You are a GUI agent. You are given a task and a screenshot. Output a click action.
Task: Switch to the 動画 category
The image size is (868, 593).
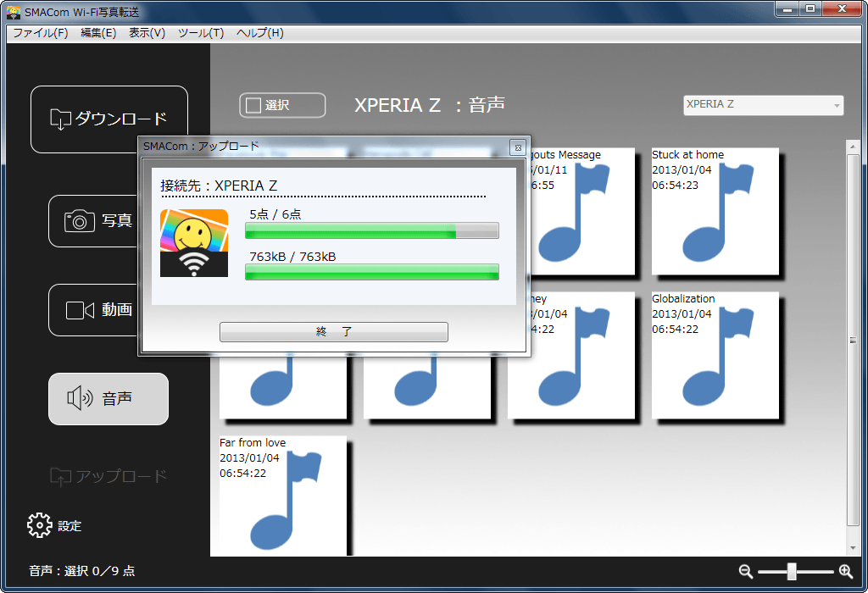[93, 310]
